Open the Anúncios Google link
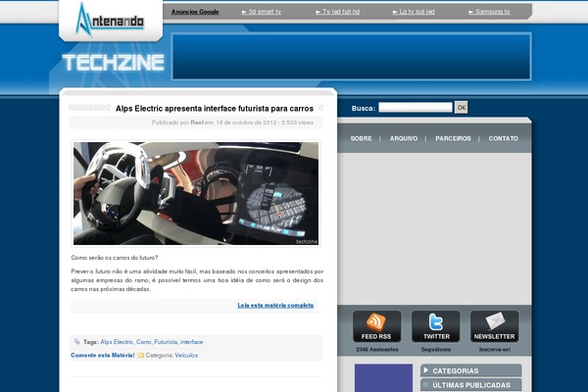 pyautogui.click(x=195, y=12)
